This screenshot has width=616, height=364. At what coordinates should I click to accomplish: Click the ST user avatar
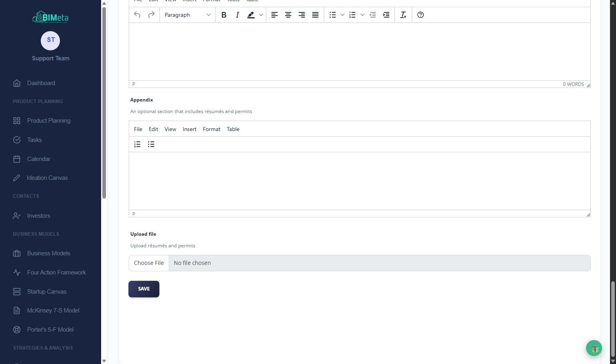point(50,40)
